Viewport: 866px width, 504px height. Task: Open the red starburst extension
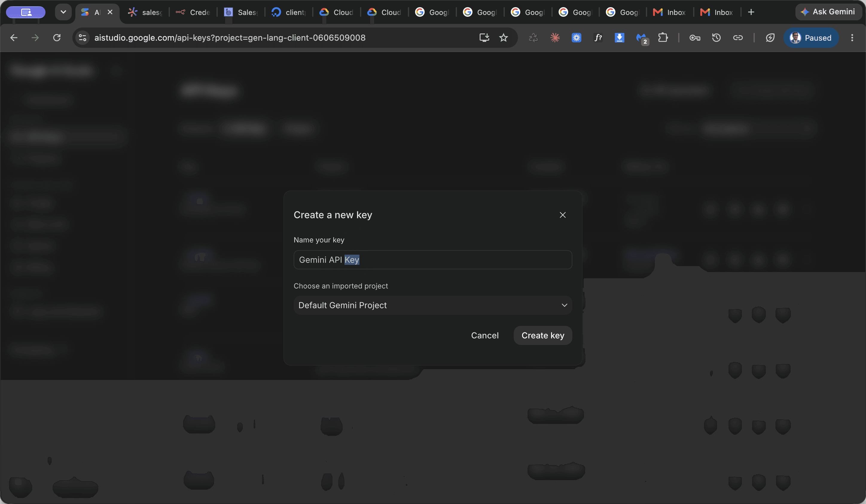[555, 38]
